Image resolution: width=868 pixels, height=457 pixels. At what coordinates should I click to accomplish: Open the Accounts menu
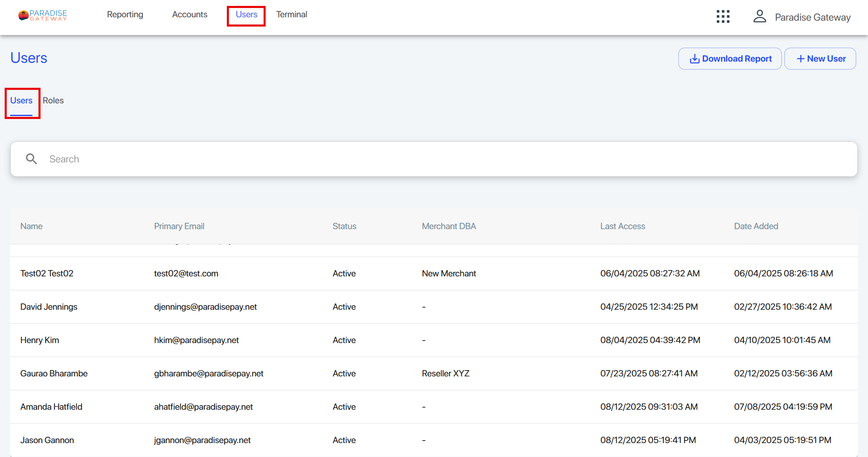click(190, 14)
